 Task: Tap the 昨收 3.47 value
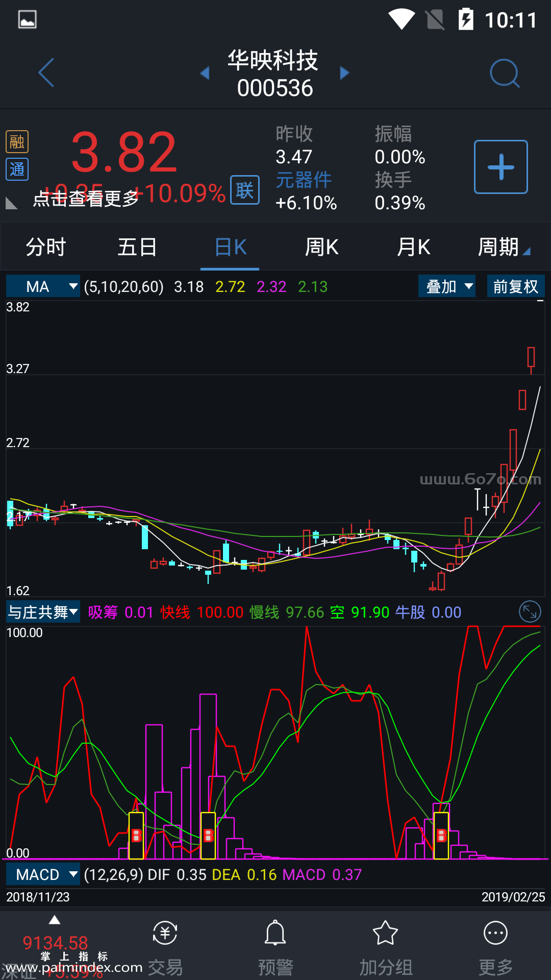(294, 157)
